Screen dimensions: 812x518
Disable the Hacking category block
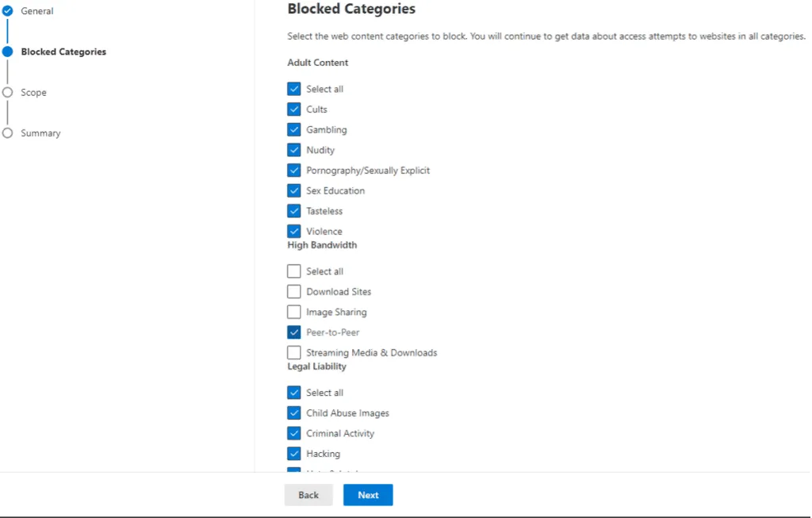(294, 453)
